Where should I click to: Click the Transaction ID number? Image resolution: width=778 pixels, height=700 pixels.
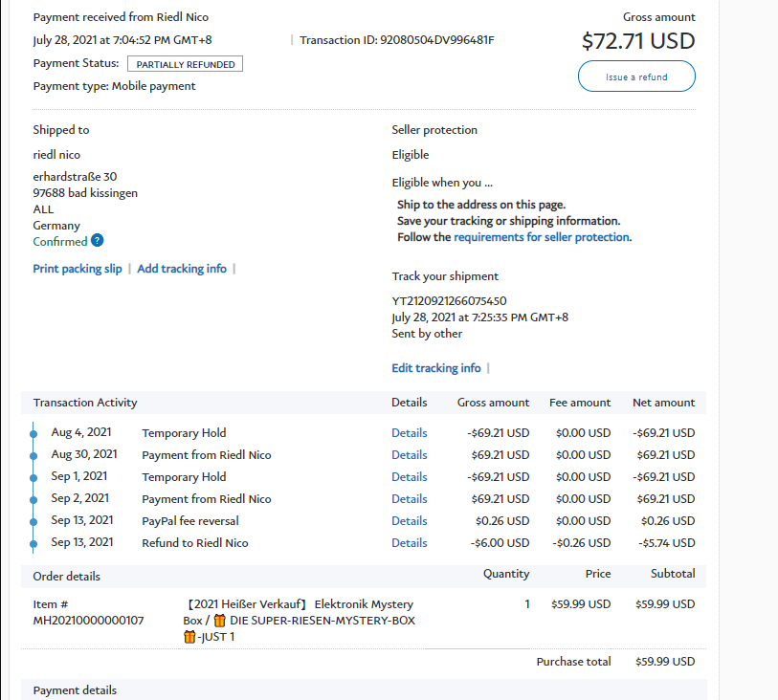point(437,40)
